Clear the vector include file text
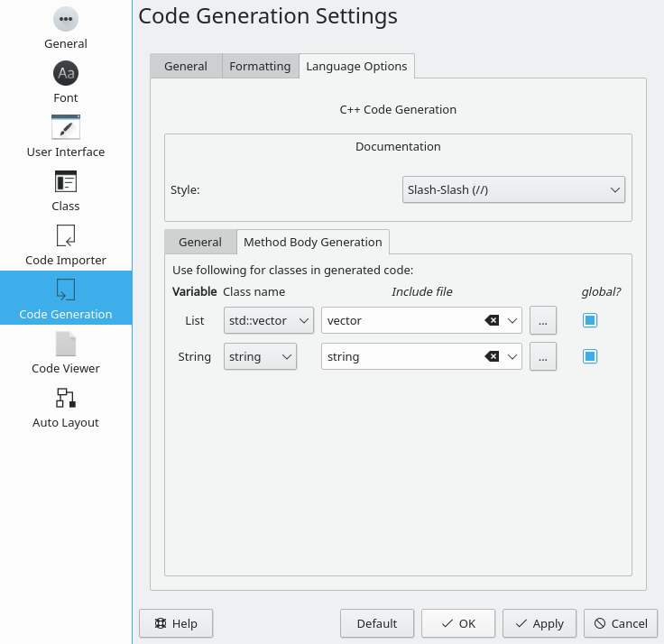This screenshot has width=664, height=644. (492, 320)
